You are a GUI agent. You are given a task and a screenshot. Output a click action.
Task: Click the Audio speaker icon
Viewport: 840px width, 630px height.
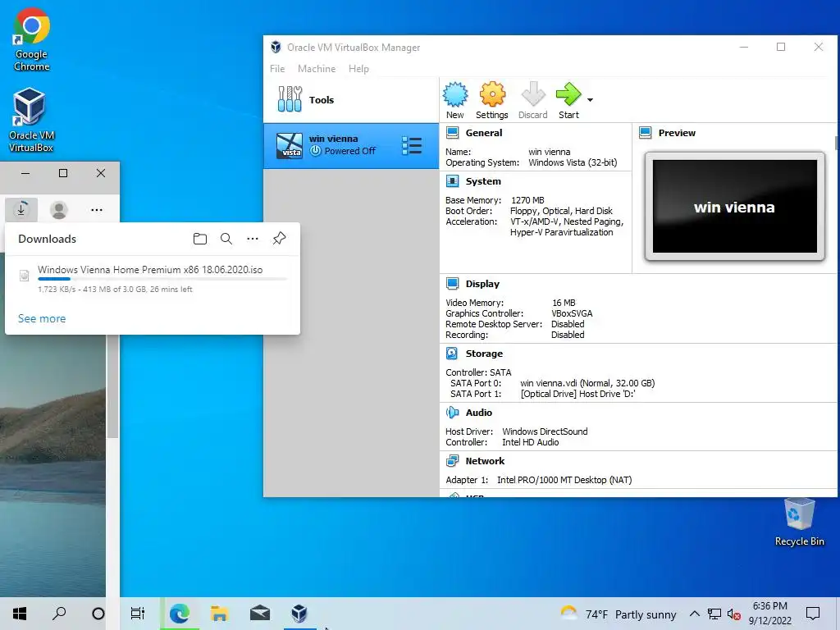coord(453,413)
